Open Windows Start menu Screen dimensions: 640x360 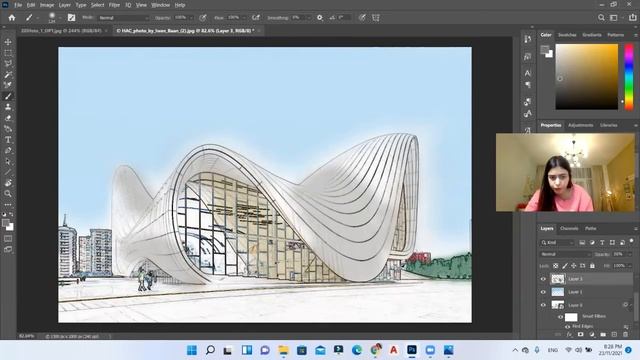(x=191, y=350)
